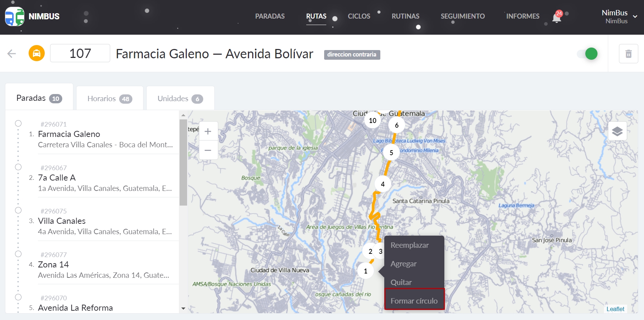
Task: Click address Avenida Las Américas, Zona 14
Action: tap(103, 275)
